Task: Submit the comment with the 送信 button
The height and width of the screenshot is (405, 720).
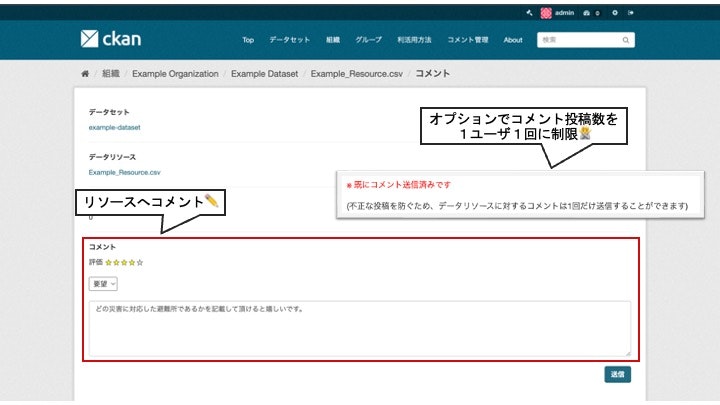Action: coord(618,374)
